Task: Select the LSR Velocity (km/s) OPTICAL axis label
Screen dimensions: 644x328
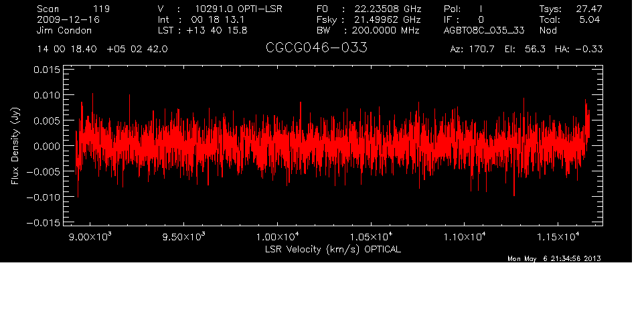Action: pos(333,249)
